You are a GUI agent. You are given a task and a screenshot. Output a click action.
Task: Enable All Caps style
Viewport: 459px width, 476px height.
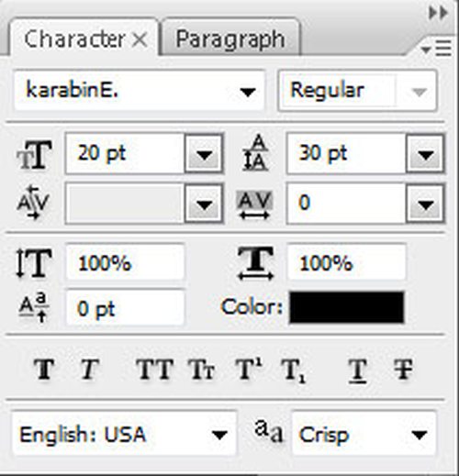pos(155,370)
